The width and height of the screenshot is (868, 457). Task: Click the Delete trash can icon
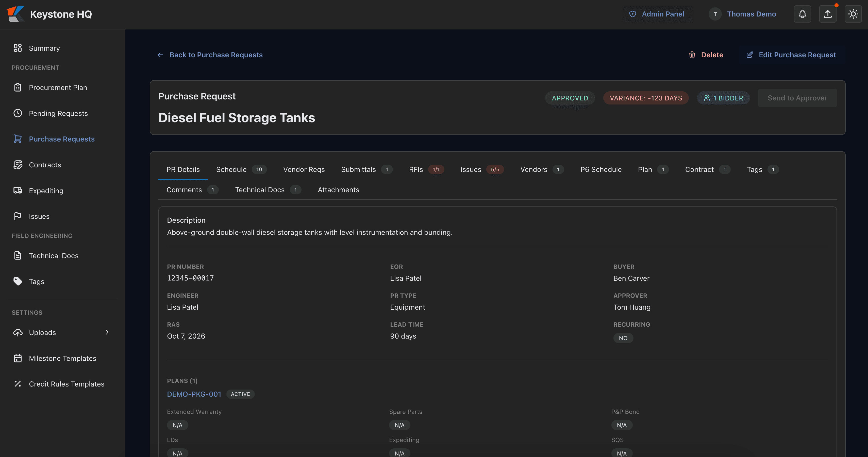pos(692,55)
